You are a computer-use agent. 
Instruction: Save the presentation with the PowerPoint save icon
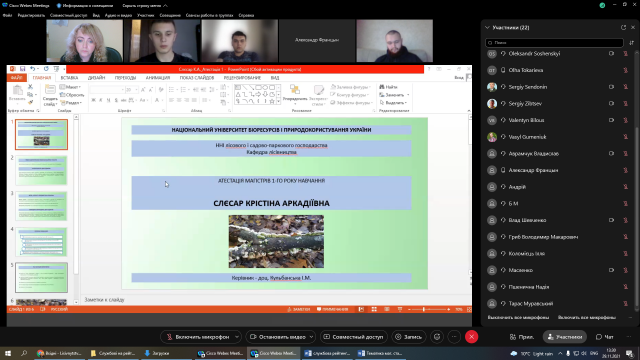22,69
